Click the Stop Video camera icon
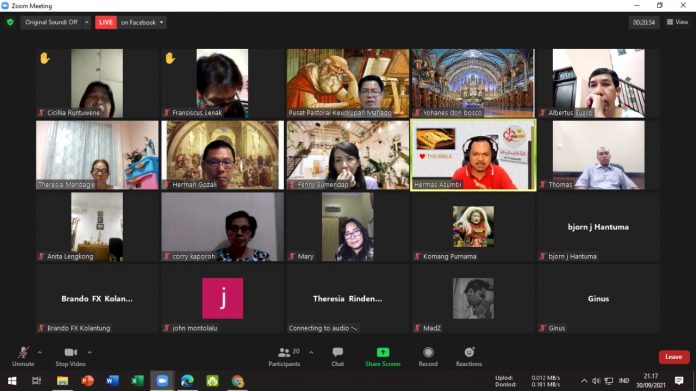 (71, 352)
